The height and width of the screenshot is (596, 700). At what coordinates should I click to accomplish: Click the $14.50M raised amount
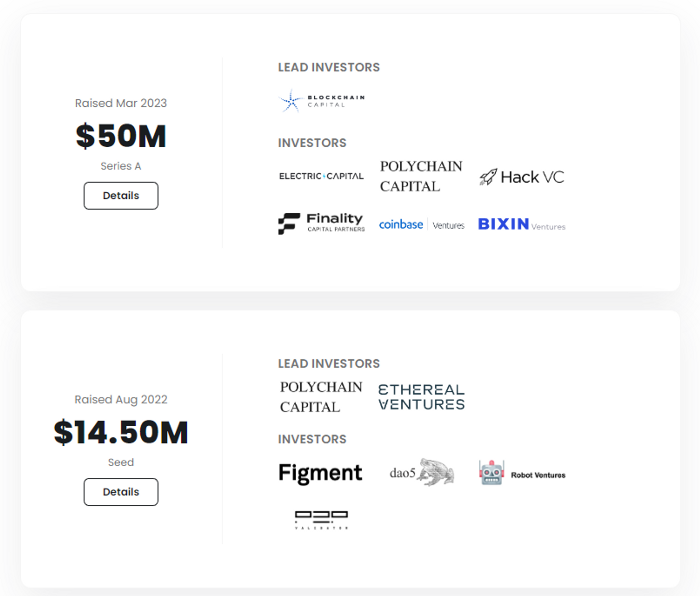(x=121, y=432)
